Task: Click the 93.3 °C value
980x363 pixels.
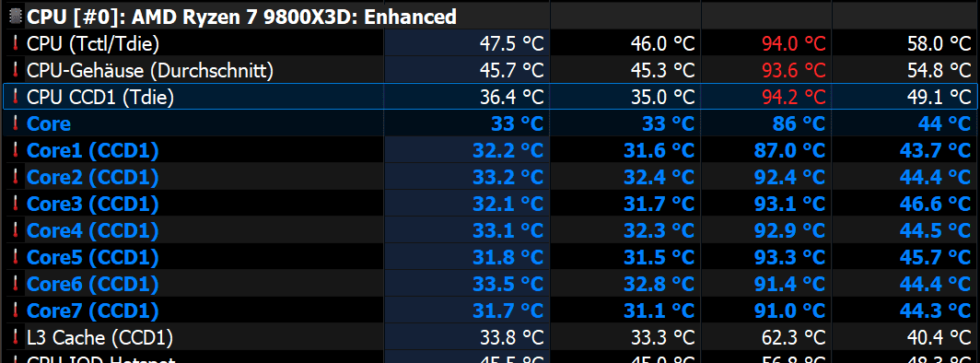Action: [790, 257]
